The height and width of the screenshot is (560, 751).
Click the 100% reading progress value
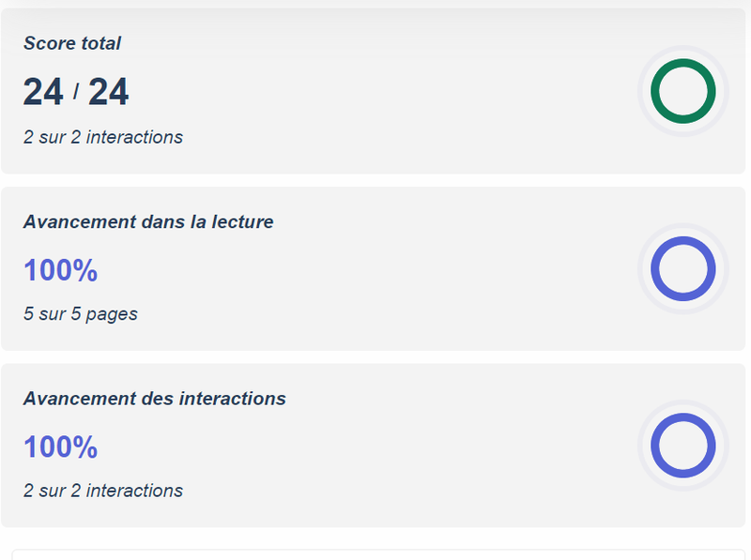[x=60, y=270]
